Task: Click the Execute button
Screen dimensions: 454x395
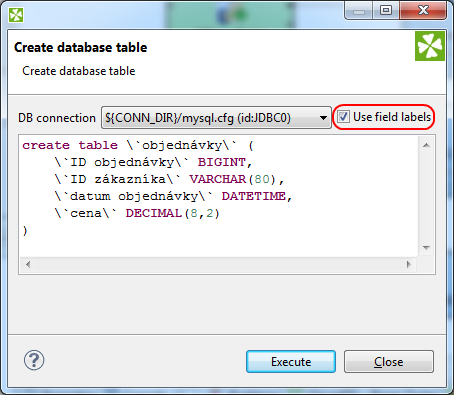Action: 291,361
